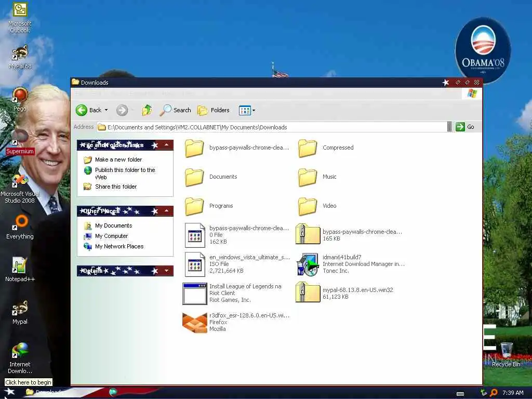Image resolution: width=532 pixels, height=399 pixels.
Task: Click the Downloads taskbar button
Action: [44, 393]
